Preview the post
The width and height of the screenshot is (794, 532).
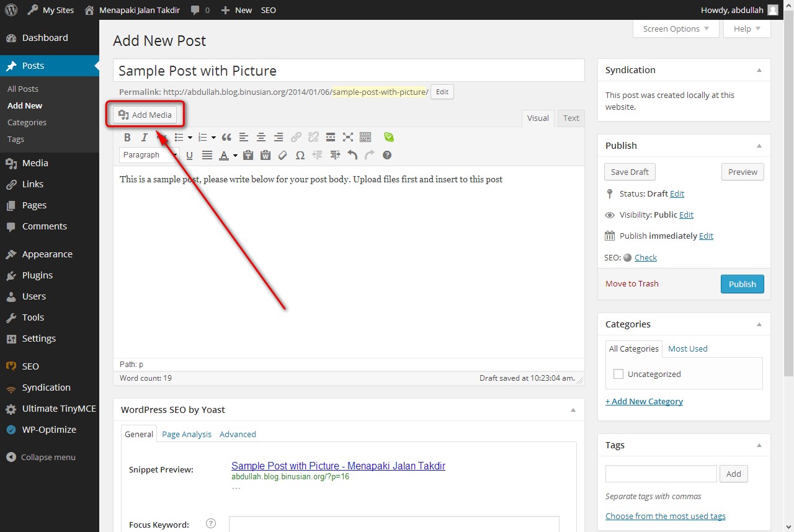pos(743,172)
